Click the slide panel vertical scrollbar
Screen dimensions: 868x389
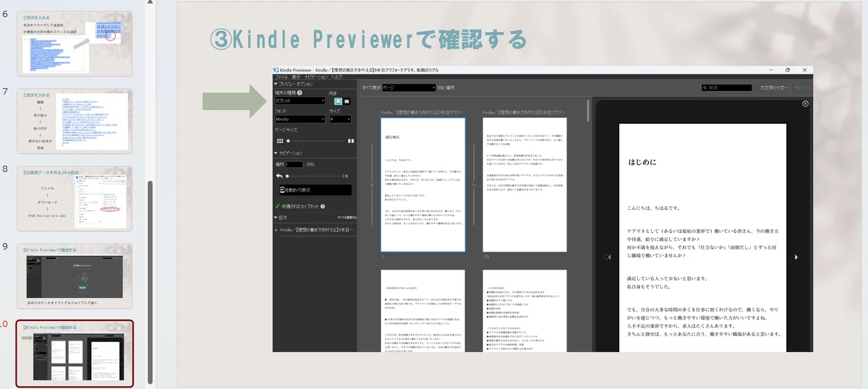click(x=151, y=282)
